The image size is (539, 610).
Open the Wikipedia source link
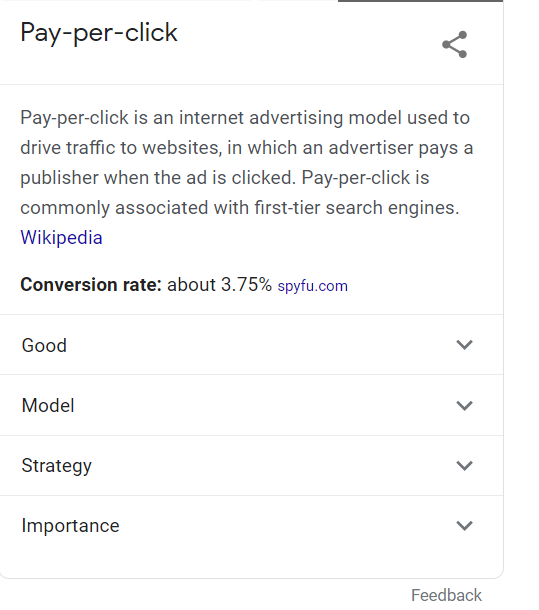(x=61, y=237)
